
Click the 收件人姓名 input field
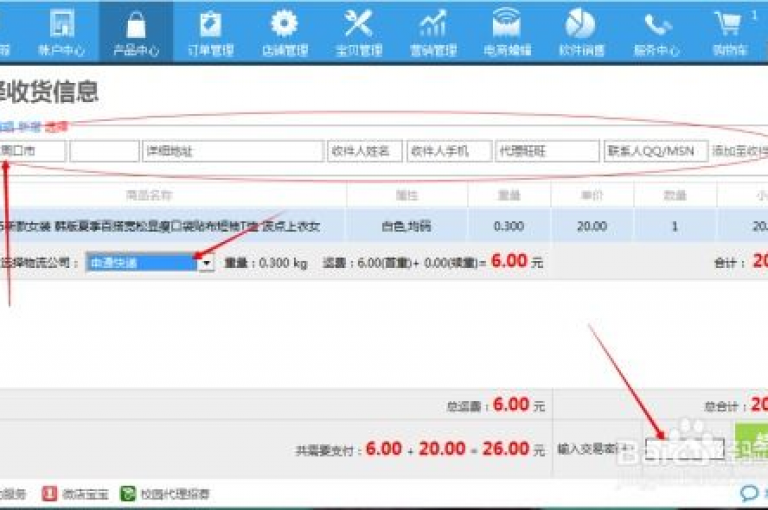[x=365, y=151]
